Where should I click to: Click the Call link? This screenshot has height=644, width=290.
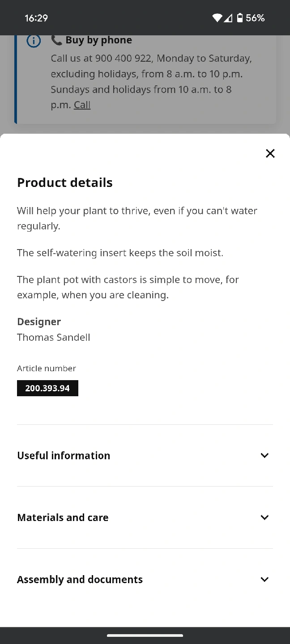[x=82, y=105]
